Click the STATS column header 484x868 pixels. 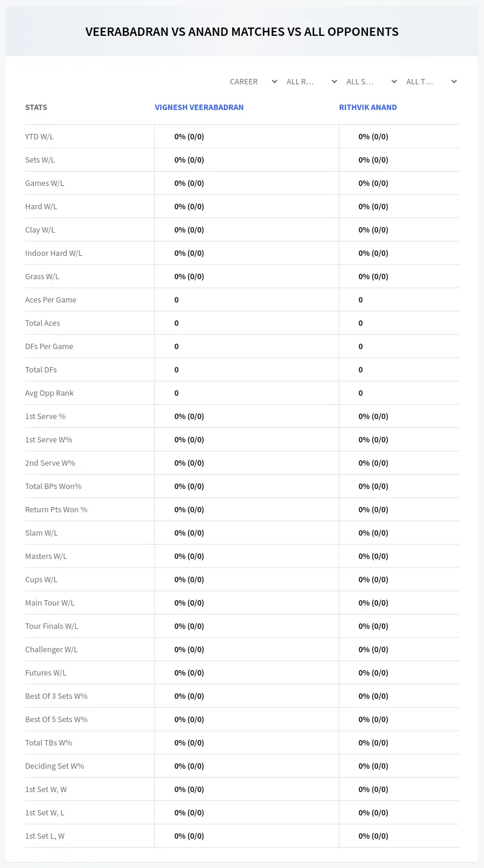[x=36, y=108]
